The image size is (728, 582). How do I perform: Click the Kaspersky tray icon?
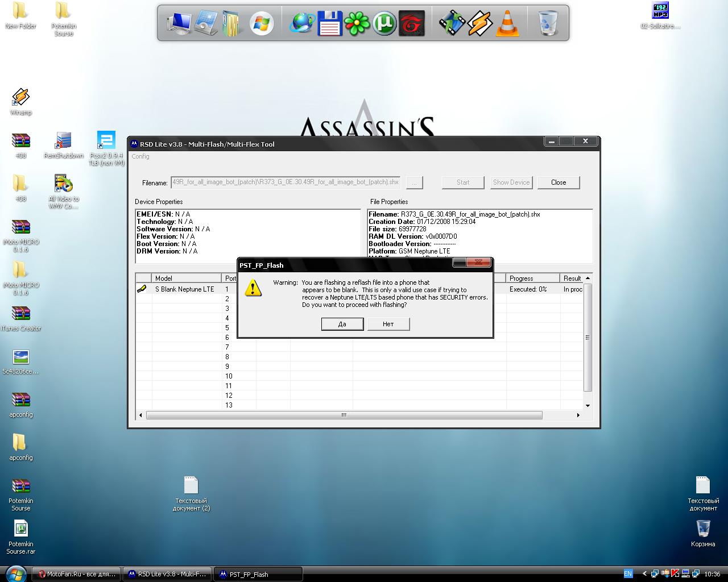pyautogui.click(x=675, y=574)
